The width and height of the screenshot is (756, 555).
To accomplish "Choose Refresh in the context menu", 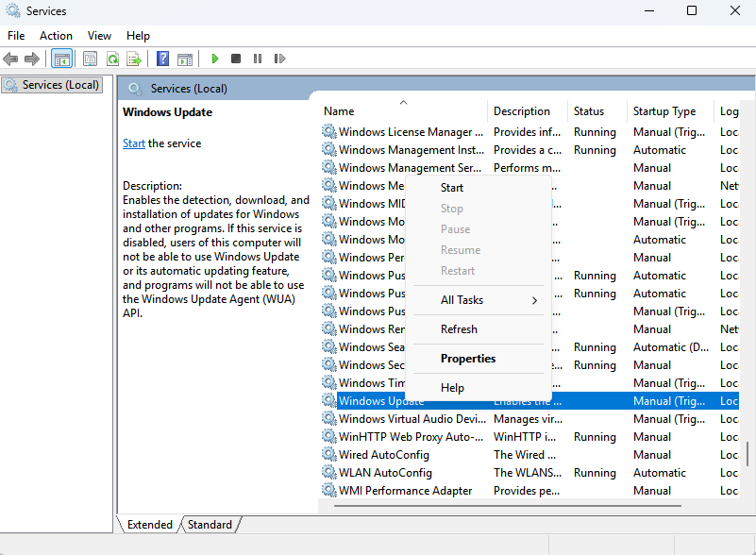I will pyautogui.click(x=459, y=329).
